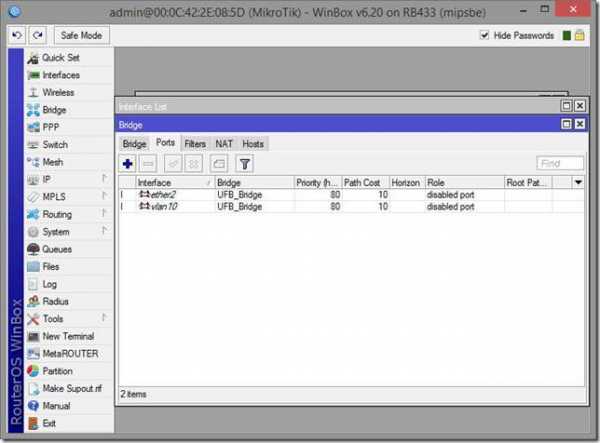Click the comment toolbar icon
Image resolution: width=600 pixels, height=443 pixels.
click(219, 164)
